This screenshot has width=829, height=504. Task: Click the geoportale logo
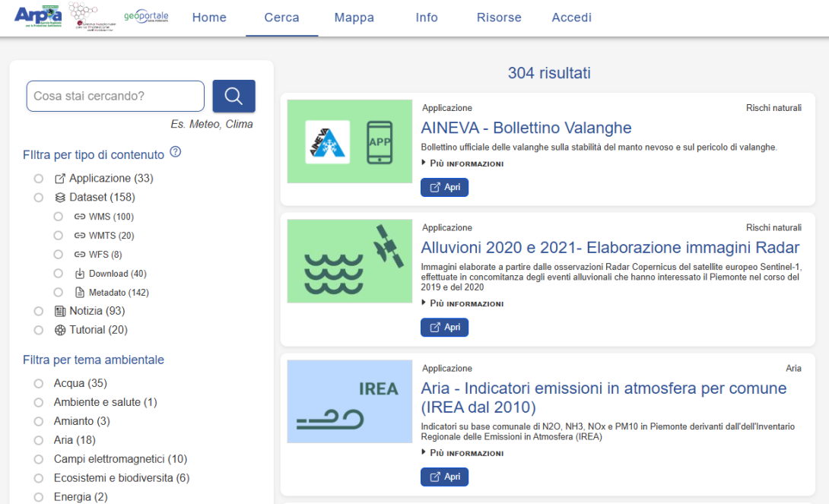pyautogui.click(x=146, y=17)
